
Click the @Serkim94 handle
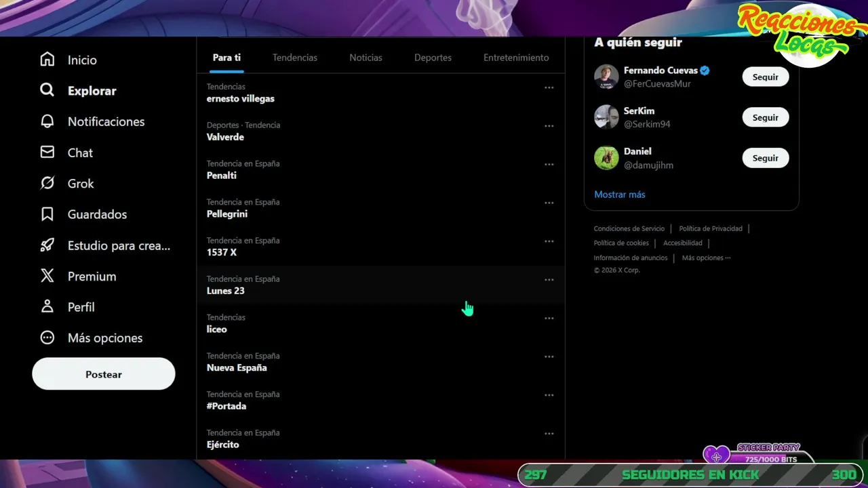point(647,125)
